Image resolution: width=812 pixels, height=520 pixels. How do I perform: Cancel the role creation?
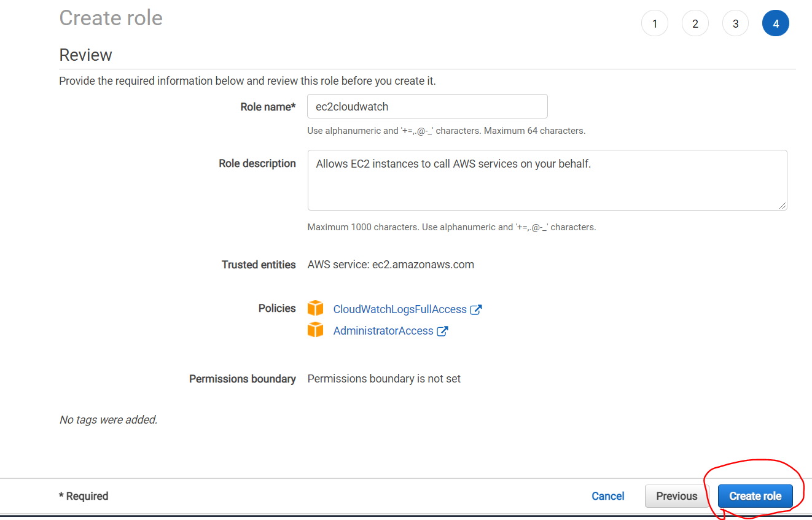tap(608, 496)
